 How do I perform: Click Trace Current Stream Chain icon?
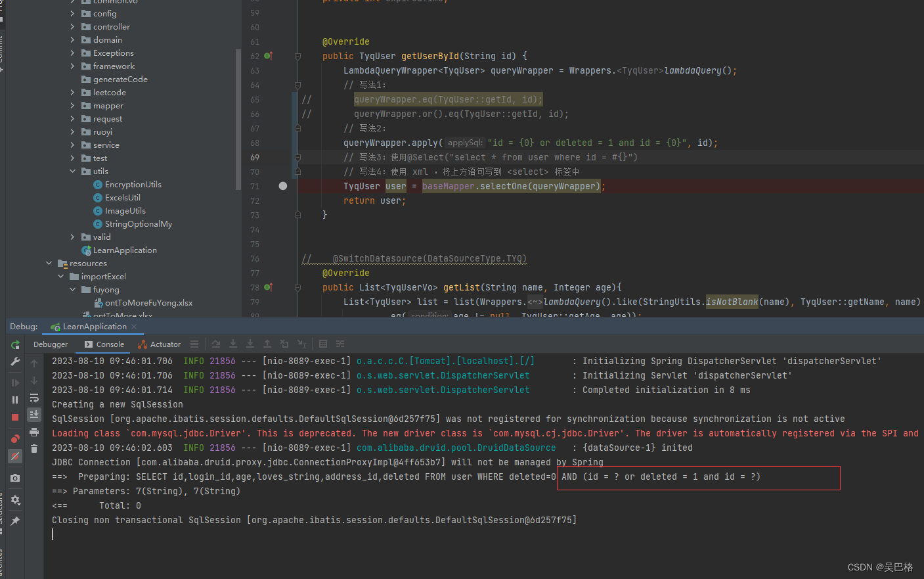[340, 344]
